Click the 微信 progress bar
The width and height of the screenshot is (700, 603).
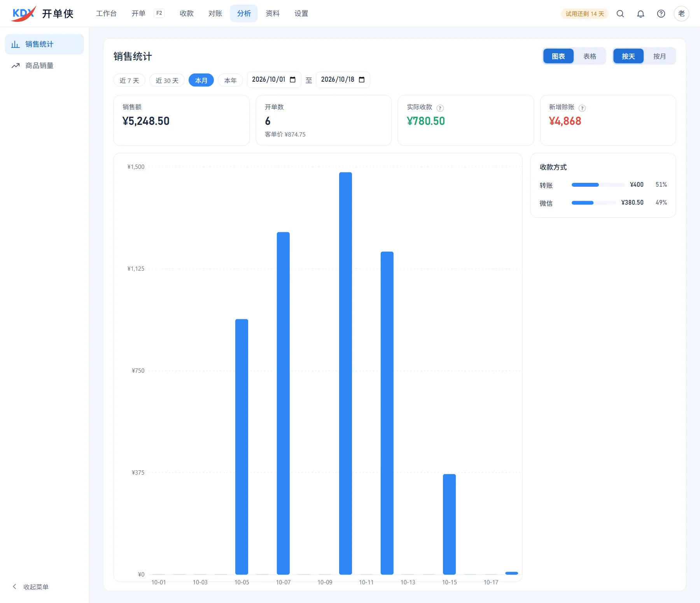[594, 203]
